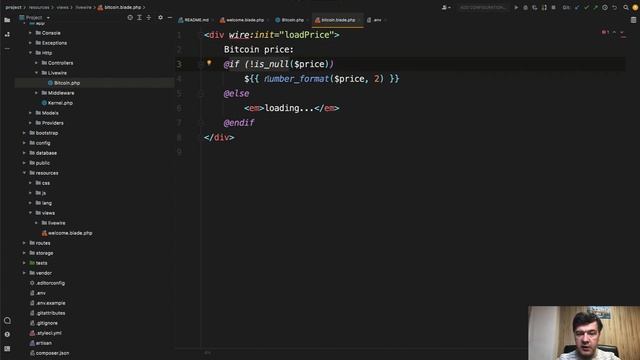Select .gitignore file in project tree
The height and width of the screenshot is (360, 640).
[44, 323]
